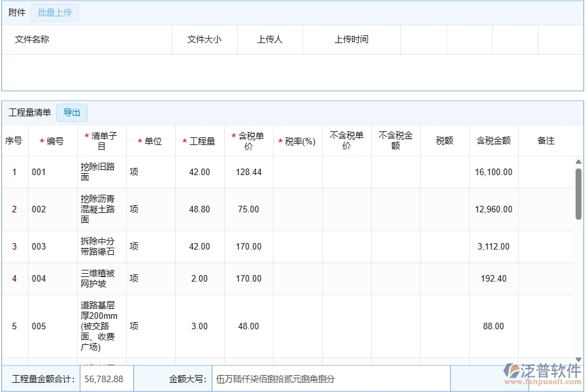Click the 批量上传 batch upload button
The width and height of the screenshot is (588, 392).
pyautogui.click(x=55, y=12)
